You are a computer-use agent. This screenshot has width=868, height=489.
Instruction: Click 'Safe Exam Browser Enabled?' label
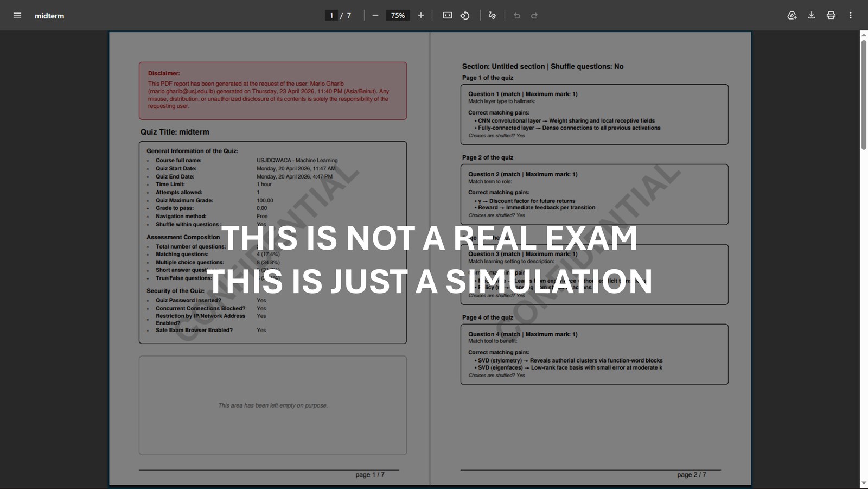(x=194, y=331)
